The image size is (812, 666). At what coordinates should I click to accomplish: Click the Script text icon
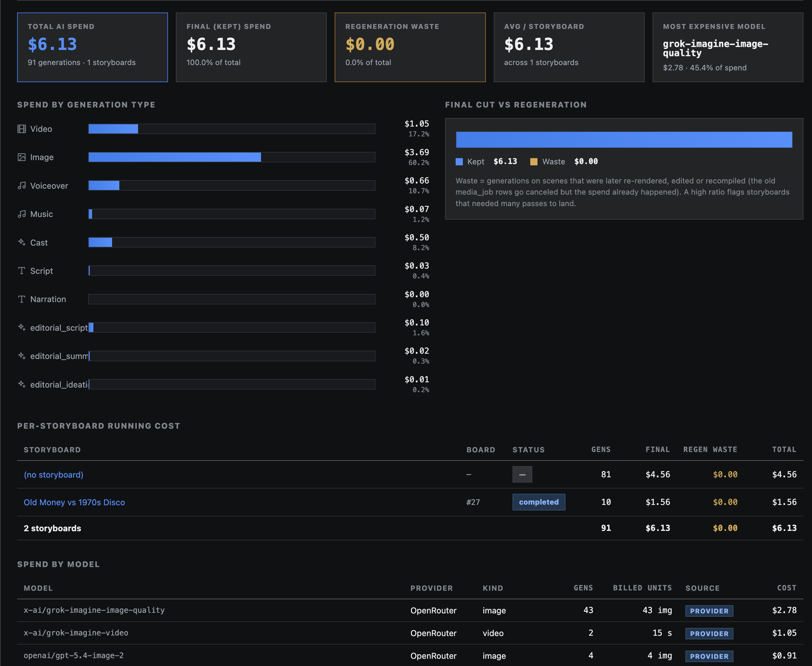tap(21, 271)
